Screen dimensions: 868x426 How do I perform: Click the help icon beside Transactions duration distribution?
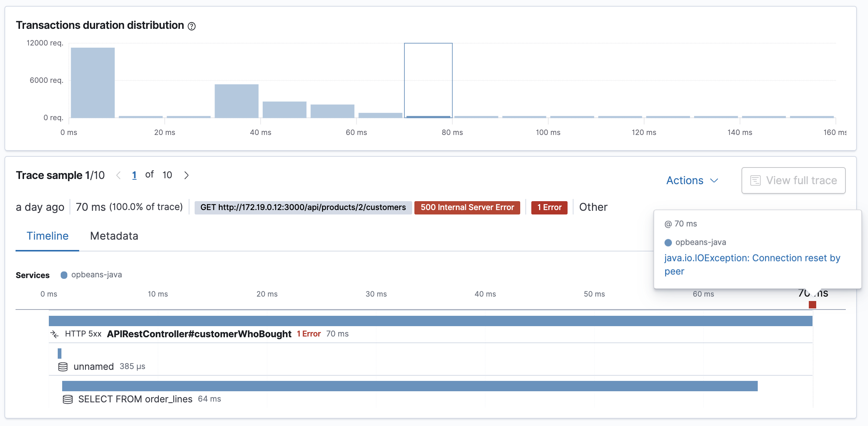tap(191, 26)
